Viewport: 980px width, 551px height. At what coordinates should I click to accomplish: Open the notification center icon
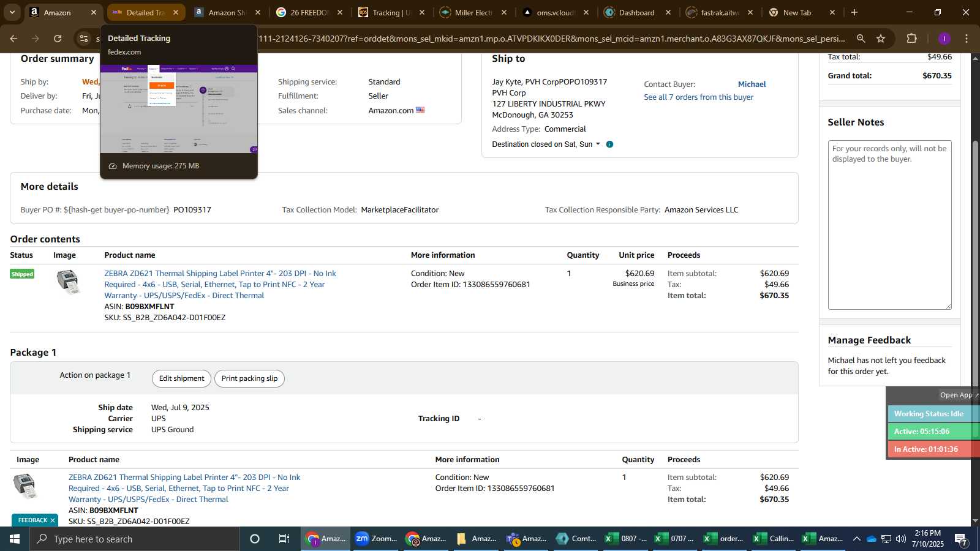961,539
